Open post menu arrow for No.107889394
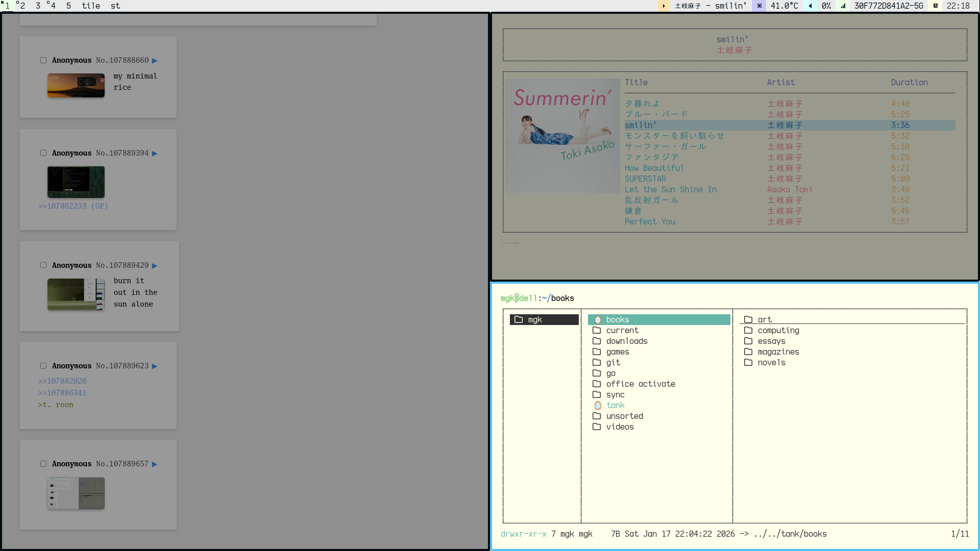Screen dimensions: 980x551 click(155, 154)
